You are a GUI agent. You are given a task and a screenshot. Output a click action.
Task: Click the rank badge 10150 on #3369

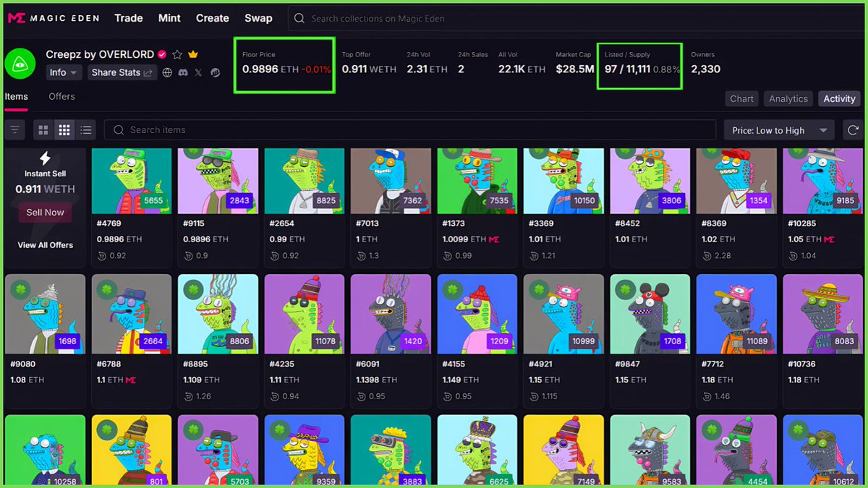click(584, 200)
